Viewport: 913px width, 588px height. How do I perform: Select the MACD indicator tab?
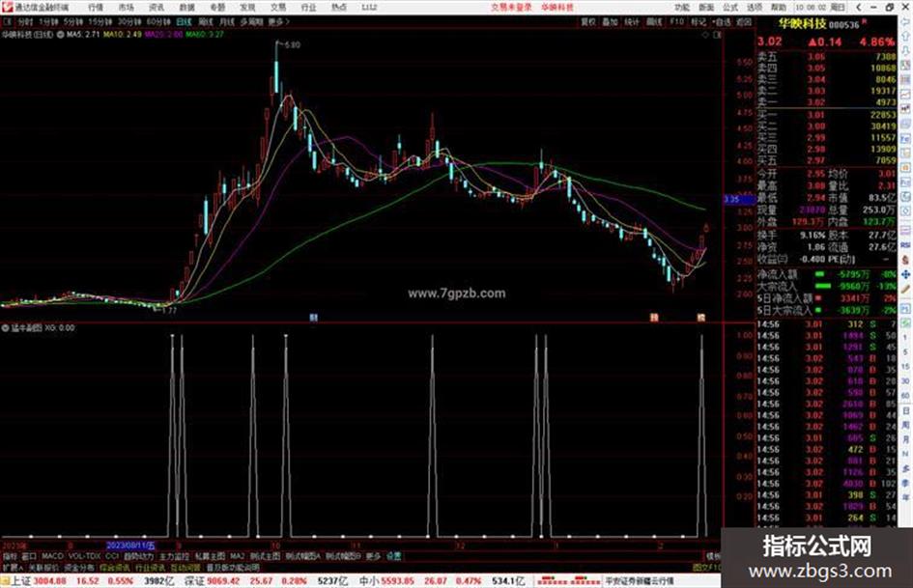click(52, 556)
